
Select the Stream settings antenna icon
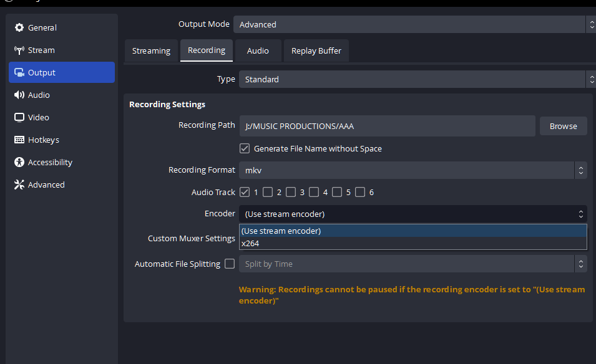click(x=21, y=50)
